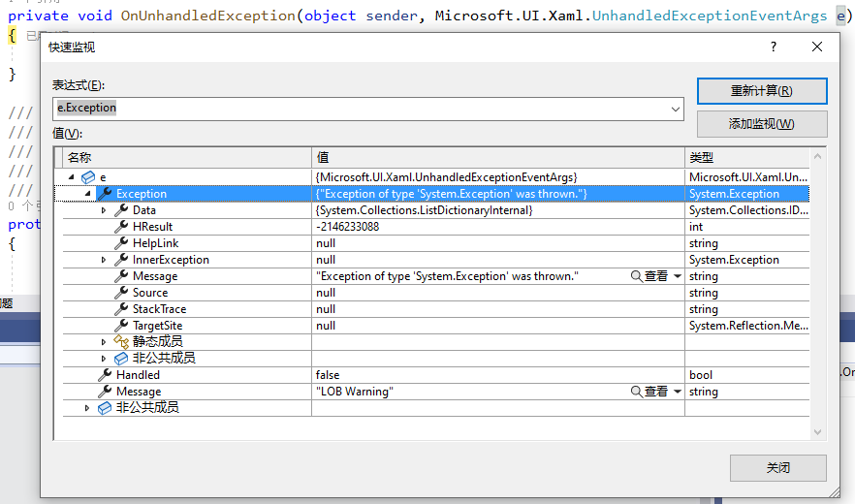Open 查看 dropdown arrow for LOB Warning
This screenshot has width=855, height=504.
678,392
